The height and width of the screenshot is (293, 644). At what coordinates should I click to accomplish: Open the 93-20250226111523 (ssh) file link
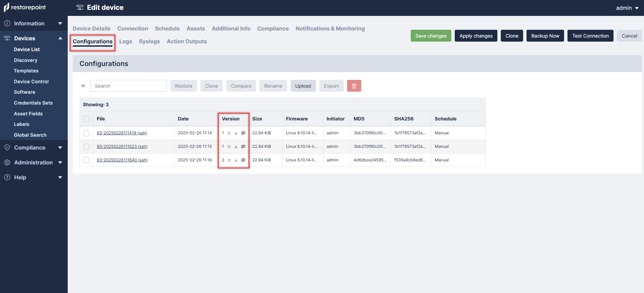(122, 146)
